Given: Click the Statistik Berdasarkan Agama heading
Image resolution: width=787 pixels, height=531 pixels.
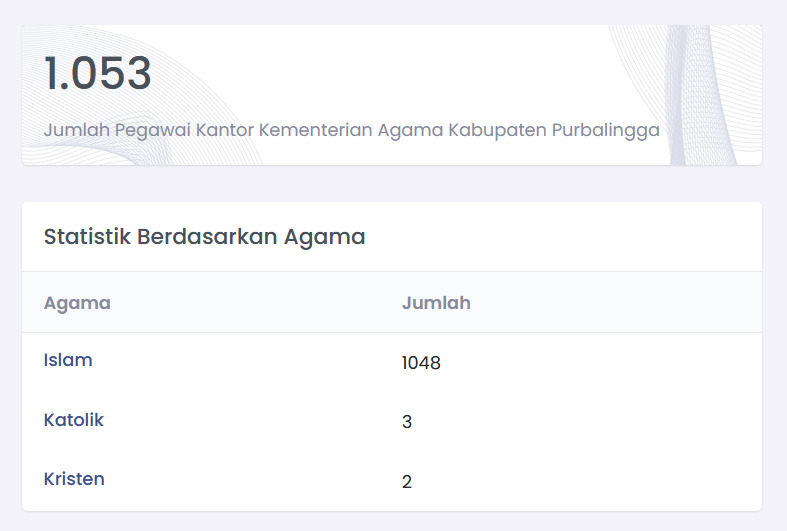Looking at the screenshot, I should [204, 237].
